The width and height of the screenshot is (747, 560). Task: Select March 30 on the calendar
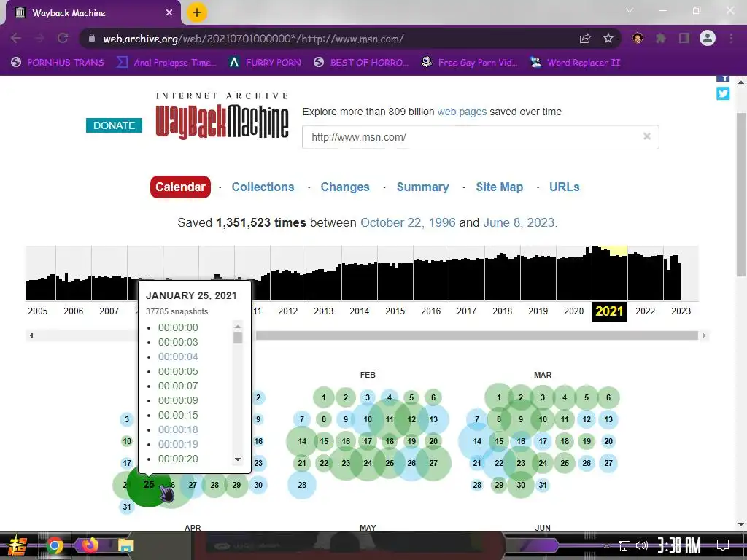[x=521, y=485]
